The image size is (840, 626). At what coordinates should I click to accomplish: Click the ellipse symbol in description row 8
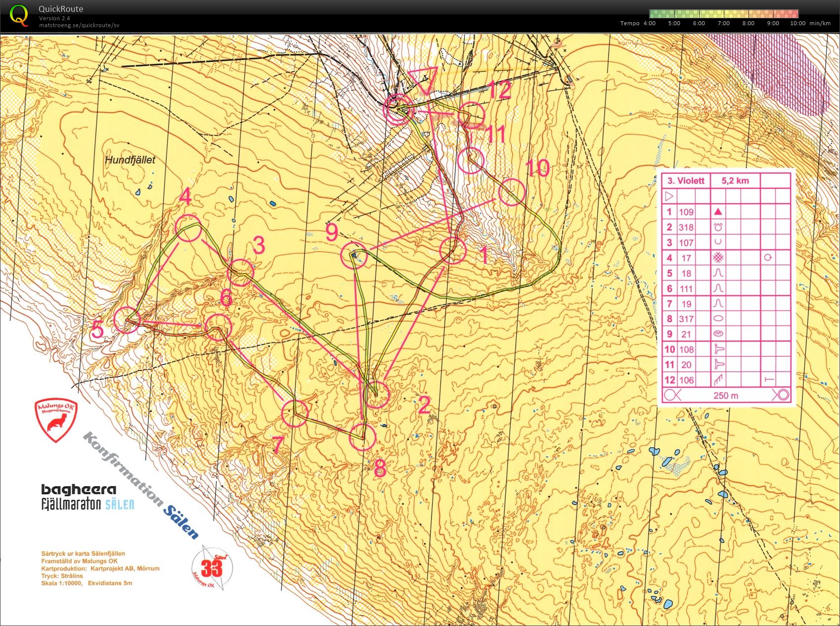[x=718, y=319]
